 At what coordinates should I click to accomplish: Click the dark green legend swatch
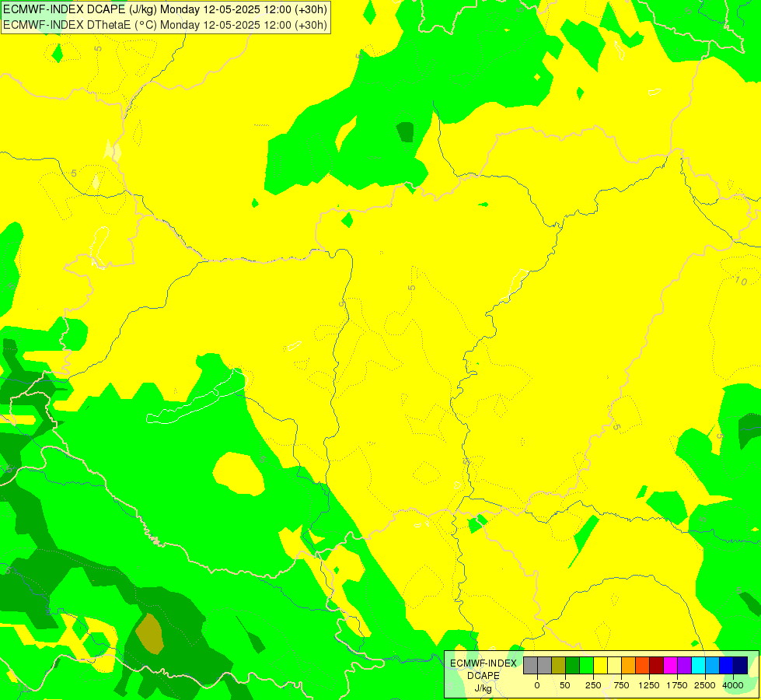[x=573, y=666]
